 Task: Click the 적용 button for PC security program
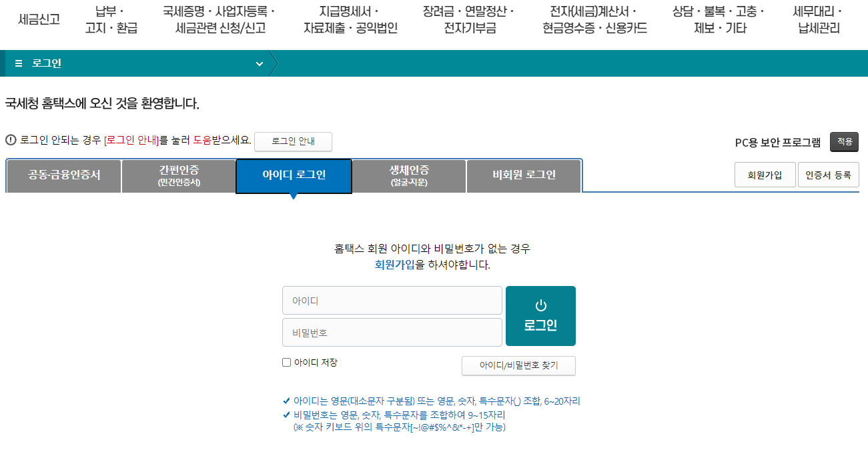(x=845, y=142)
